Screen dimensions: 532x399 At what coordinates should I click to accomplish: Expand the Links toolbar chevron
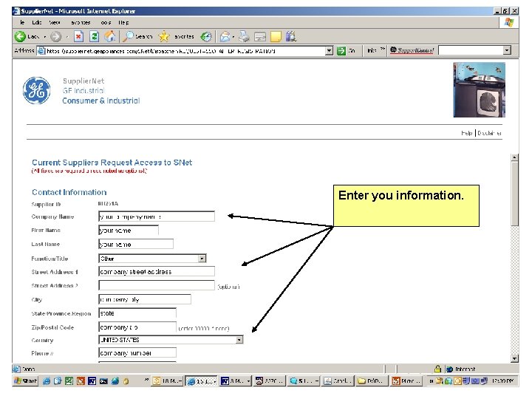[x=383, y=50]
